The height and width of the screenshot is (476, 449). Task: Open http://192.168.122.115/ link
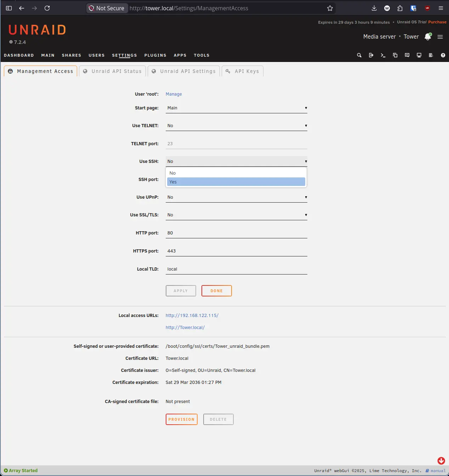192,316
